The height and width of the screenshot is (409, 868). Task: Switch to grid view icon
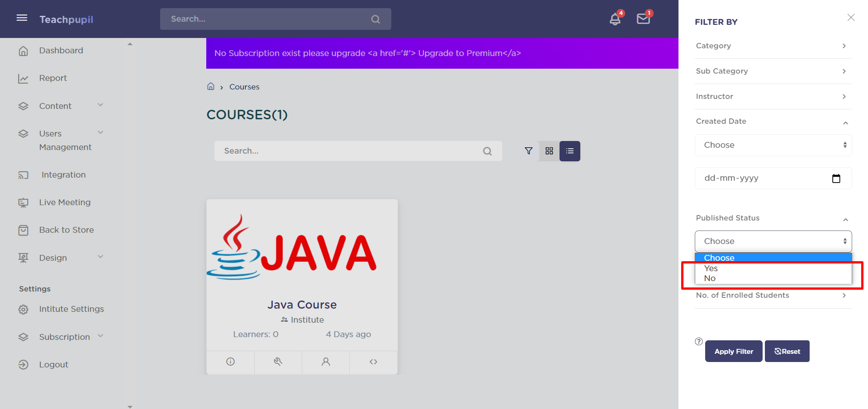(x=549, y=151)
